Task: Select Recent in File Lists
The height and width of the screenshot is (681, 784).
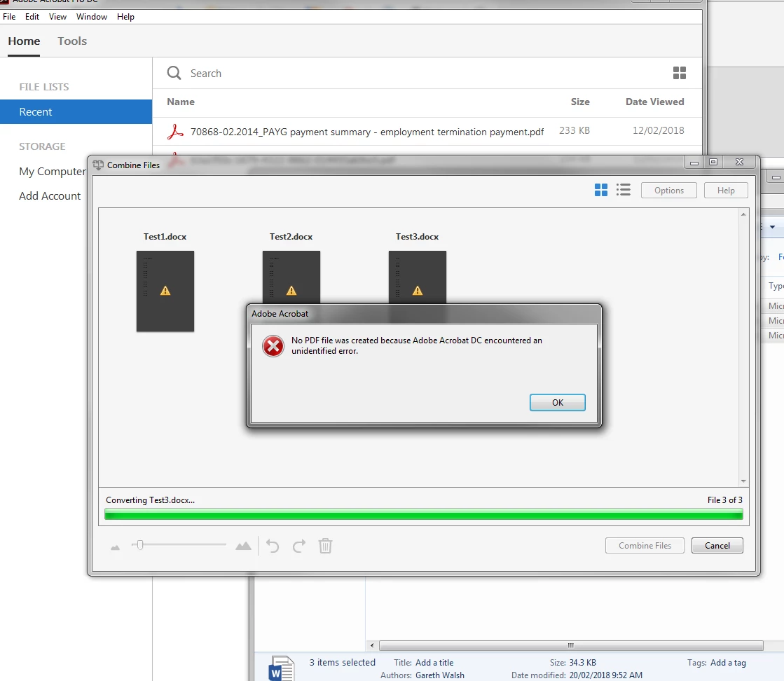Action: pyautogui.click(x=76, y=111)
